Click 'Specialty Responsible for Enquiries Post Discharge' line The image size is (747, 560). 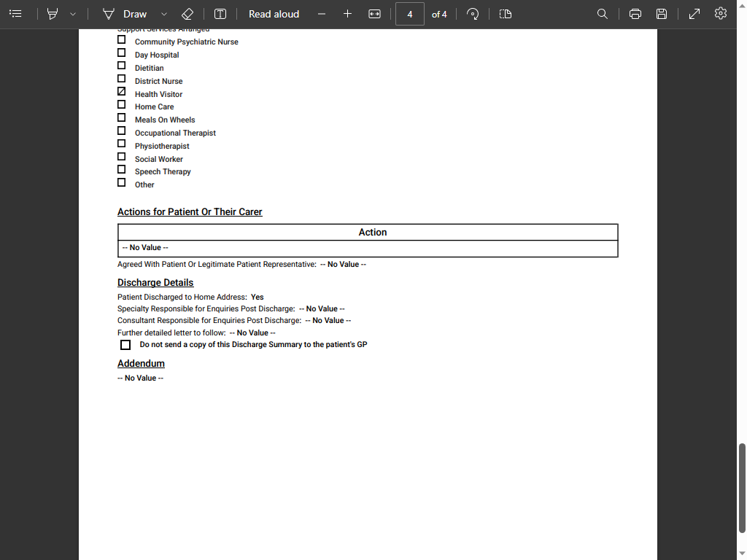[x=231, y=309]
